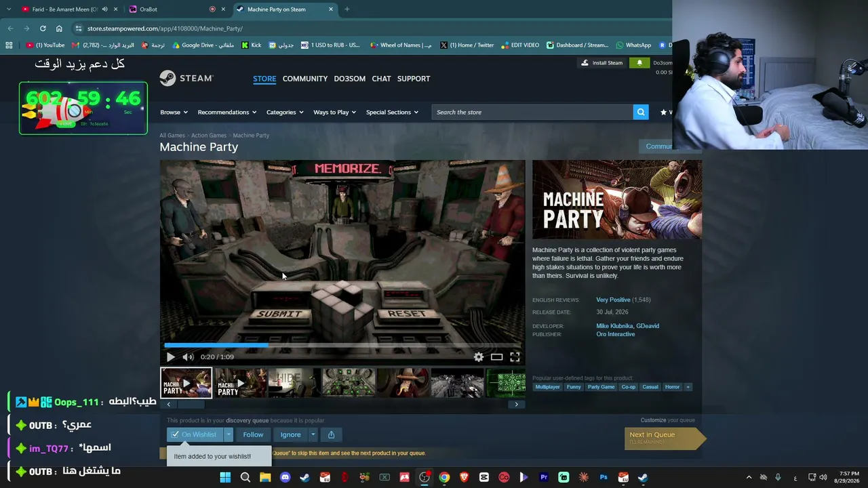Open the DO3SOM profile menu
This screenshot has height=488, width=868.
click(349, 79)
